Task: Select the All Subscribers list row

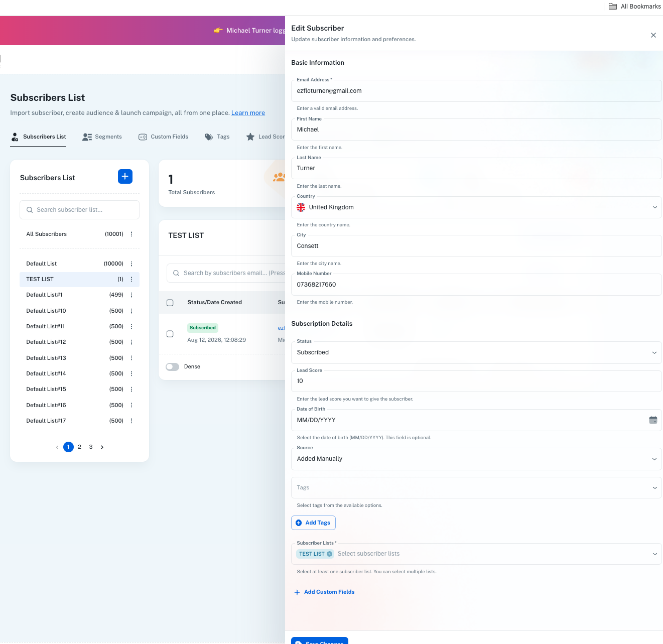Action: point(79,234)
